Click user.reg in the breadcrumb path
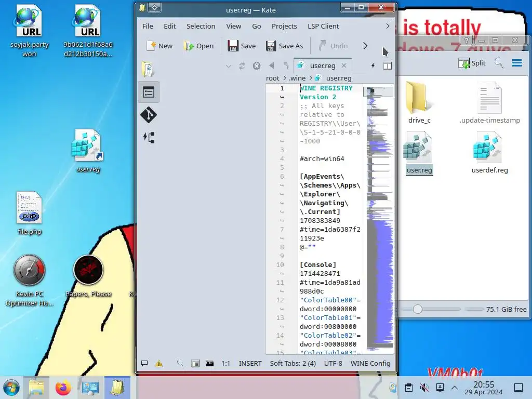The height and width of the screenshot is (399, 532). (338, 78)
